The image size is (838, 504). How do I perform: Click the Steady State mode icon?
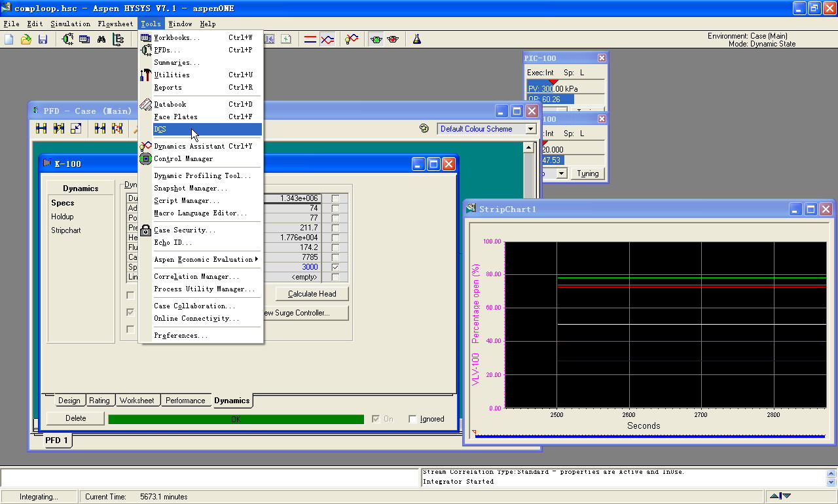tap(310, 39)
